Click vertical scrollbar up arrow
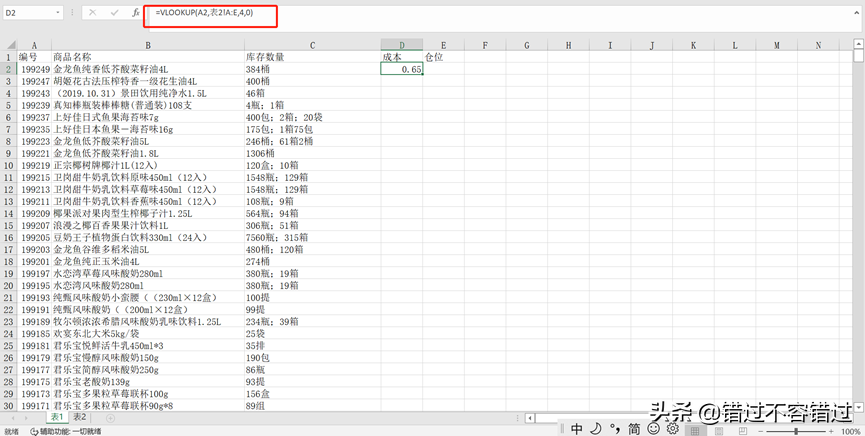The height and width of the screenshot is (436, 865). (x=858, y=44)
